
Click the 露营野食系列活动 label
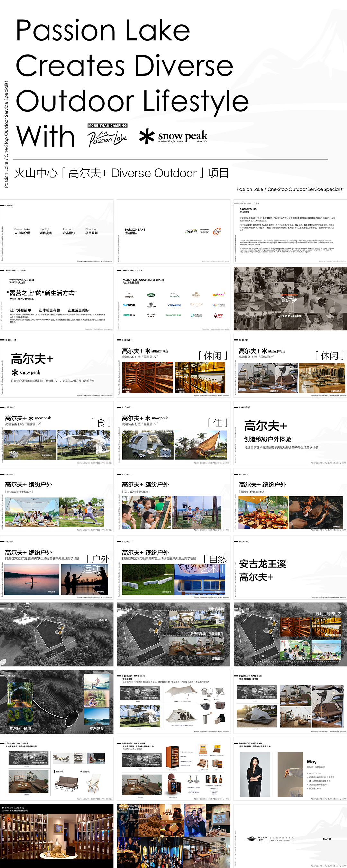coord(253,492)
